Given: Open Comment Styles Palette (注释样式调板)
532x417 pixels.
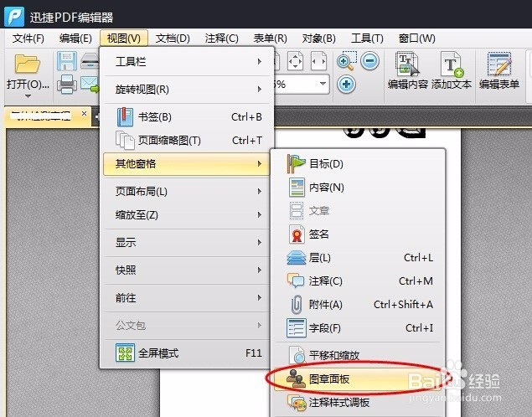Looking at the screenshot, I should pyautogui.click(x=358, y=403).
